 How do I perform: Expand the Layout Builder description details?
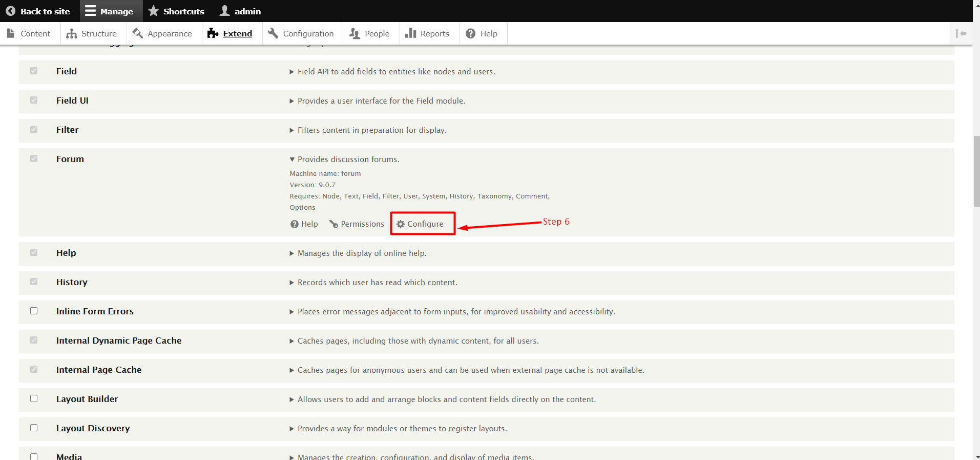click(x=443, y=399)
